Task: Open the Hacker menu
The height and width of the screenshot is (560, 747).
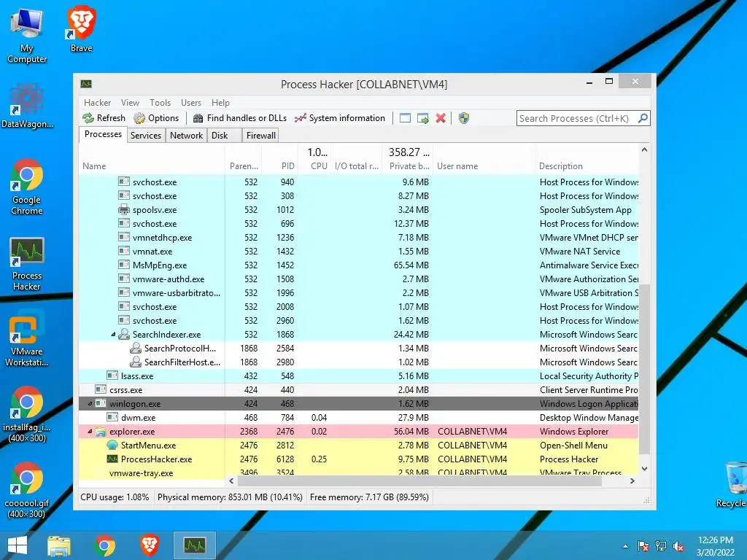Action: click(x=97, y=103)
